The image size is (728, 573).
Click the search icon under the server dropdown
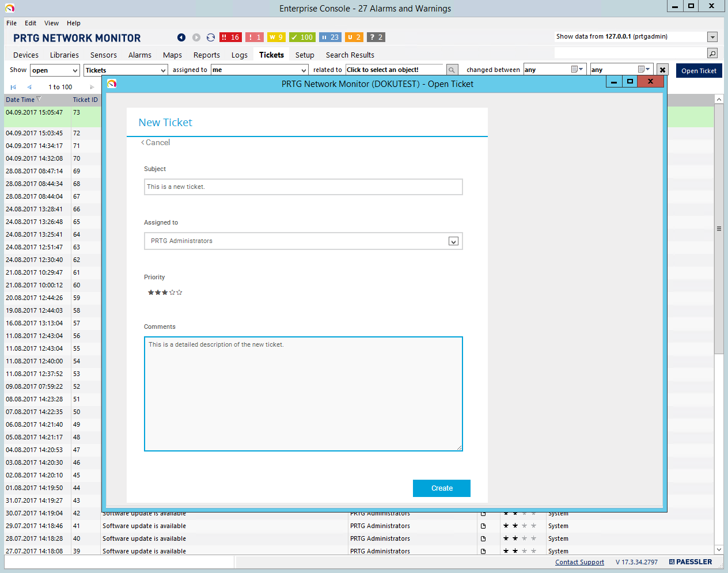click(x=712, y=54)
